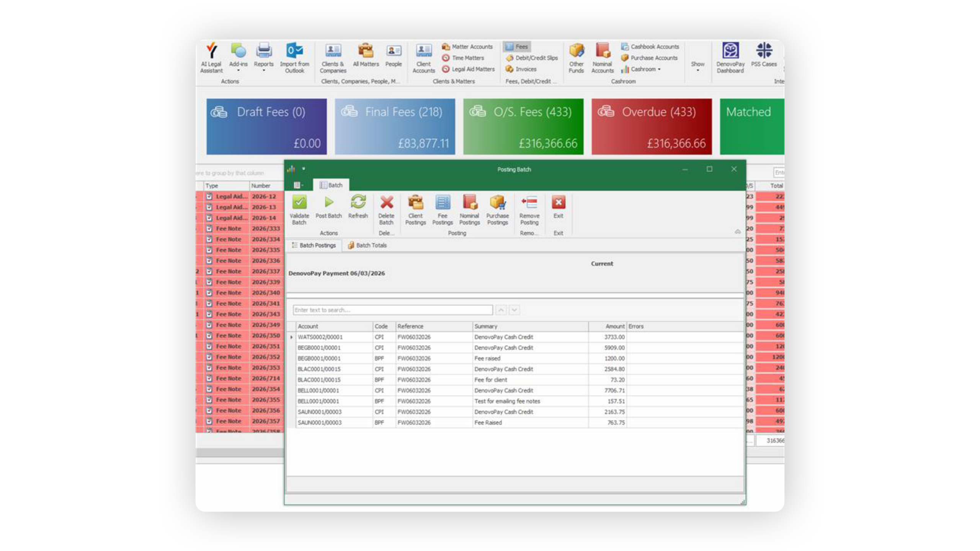Toggle checkbox for Legal Aid row 2026-12

click(x=209, y=196)
